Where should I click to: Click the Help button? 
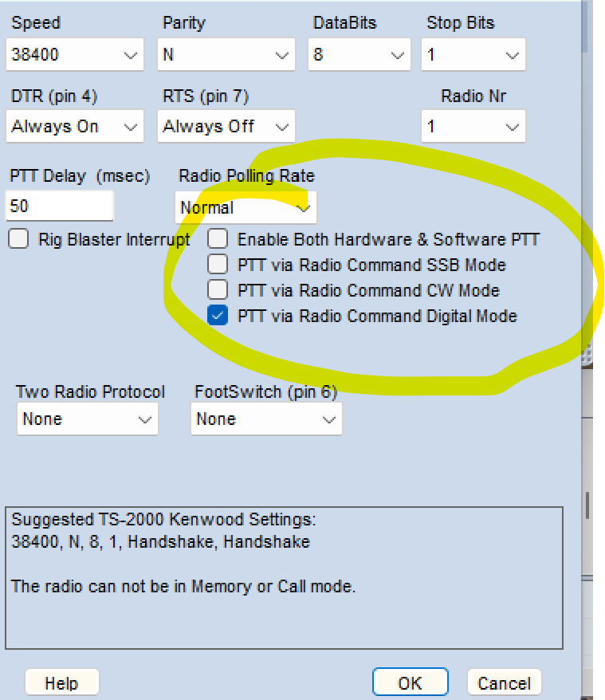[61, 683]
